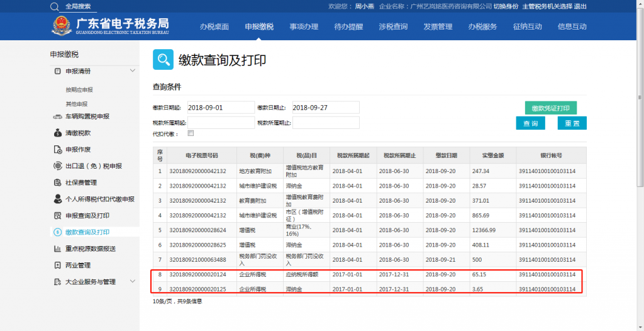Select 其他申报 in sidebar
This screenshot has width=644, height=331.
pyautogui.click(x=76, y=104)
